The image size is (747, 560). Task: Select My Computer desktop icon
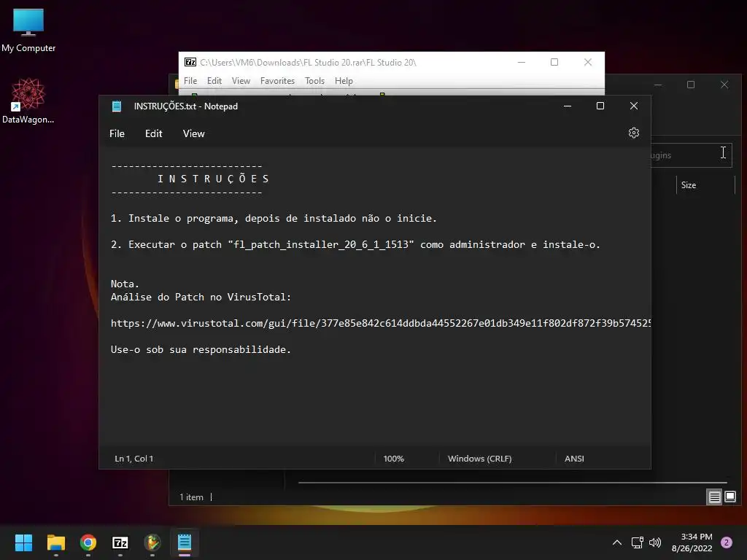28,31
